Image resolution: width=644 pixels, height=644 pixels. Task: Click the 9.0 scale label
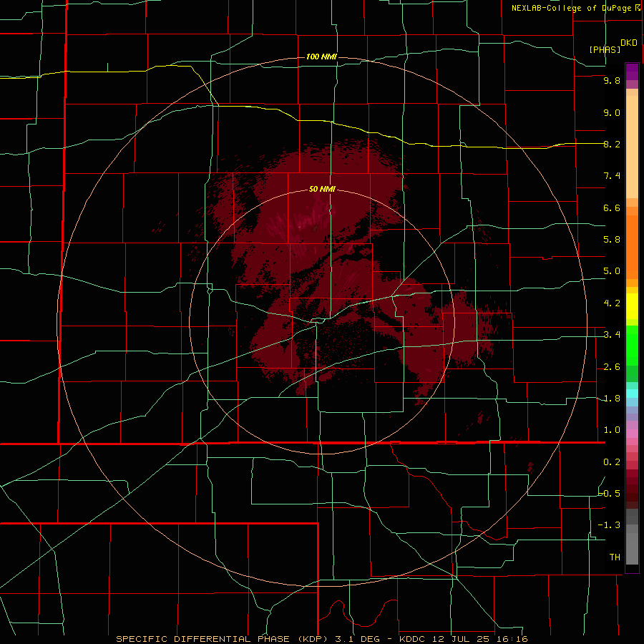coord(612,113)
